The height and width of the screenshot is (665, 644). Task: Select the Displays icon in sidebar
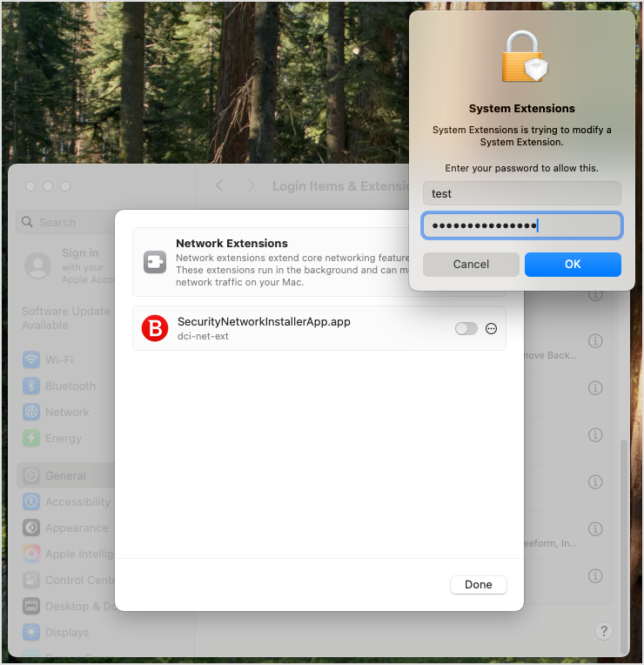(31, 632)
